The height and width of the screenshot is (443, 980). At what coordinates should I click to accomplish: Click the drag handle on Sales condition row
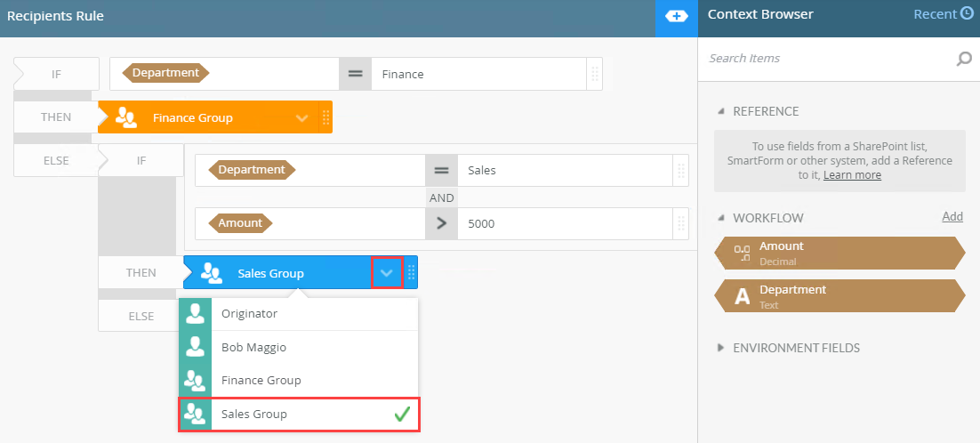pyautogui.click(x=681, y=170)
